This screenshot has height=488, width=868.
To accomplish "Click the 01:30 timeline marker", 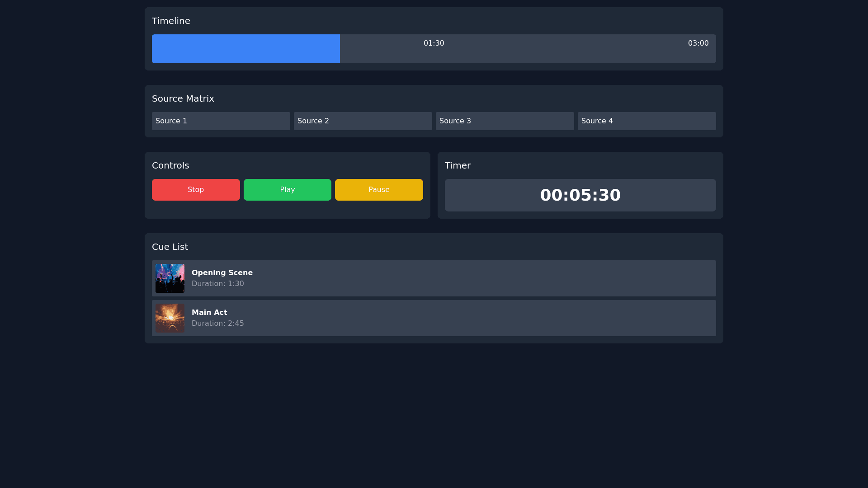I will pyautogui.click(x=434, y=43).
